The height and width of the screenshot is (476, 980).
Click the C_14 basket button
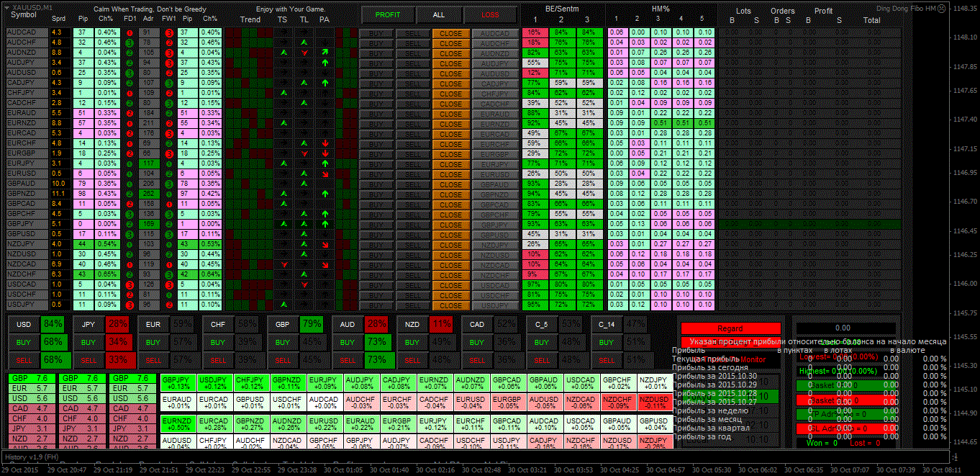[607, 324]
